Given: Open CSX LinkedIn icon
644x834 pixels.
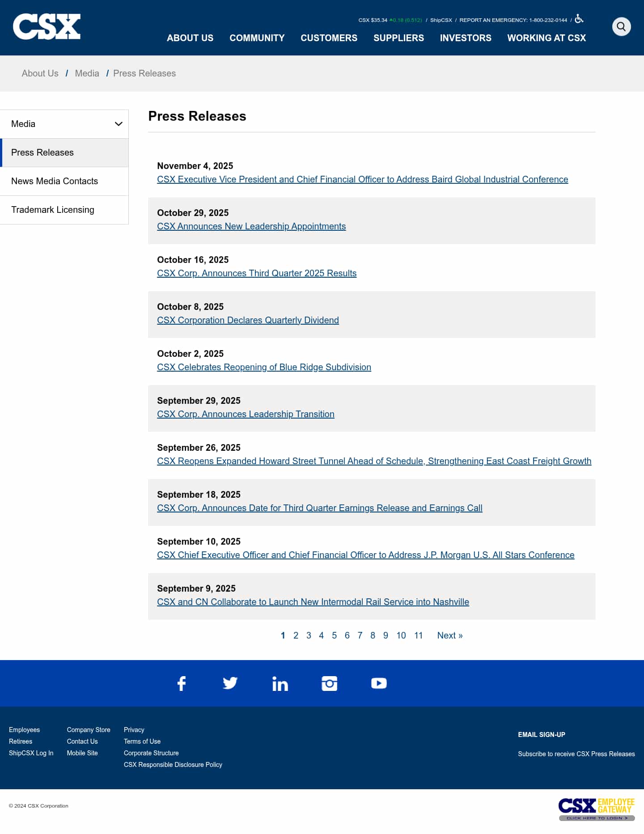Looking at the screenshot, I should 280,683.
